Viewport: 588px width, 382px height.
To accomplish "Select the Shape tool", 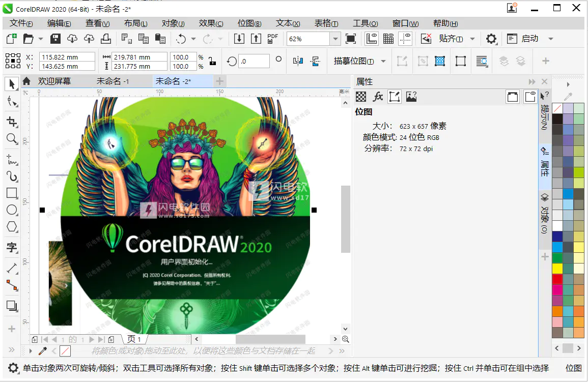I will tap(12, 102).
